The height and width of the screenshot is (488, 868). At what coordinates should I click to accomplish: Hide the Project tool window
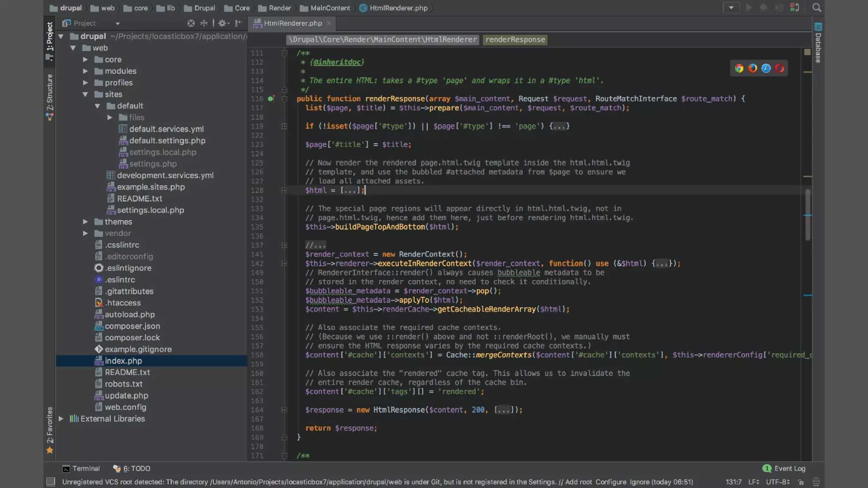(x=239, y=23)
